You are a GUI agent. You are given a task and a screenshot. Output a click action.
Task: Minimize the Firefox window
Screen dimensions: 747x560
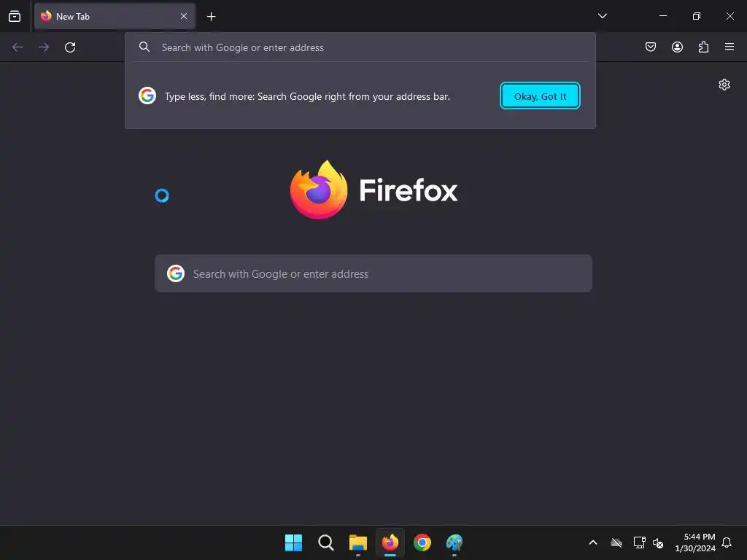pyautogui.click(x=662, y=16)
